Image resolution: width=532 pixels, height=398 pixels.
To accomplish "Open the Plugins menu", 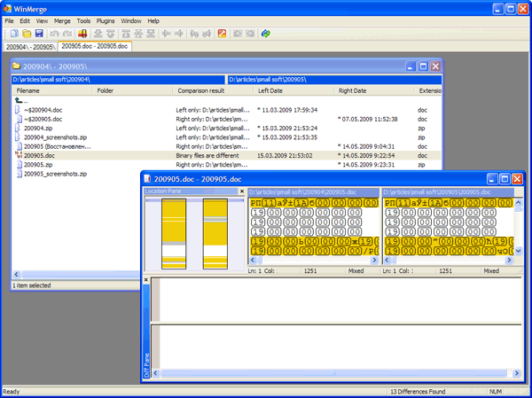I will click(106, 20).
